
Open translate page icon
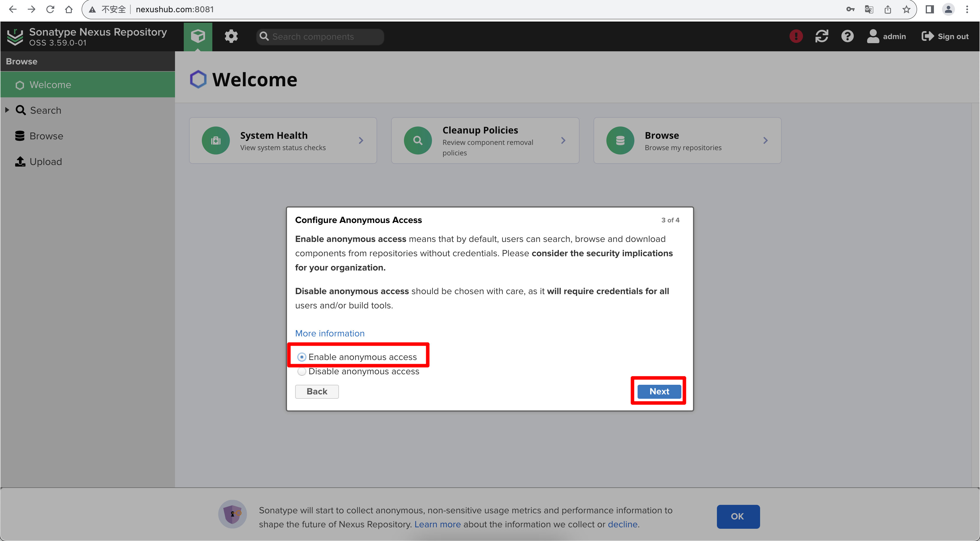click(869, 9)
